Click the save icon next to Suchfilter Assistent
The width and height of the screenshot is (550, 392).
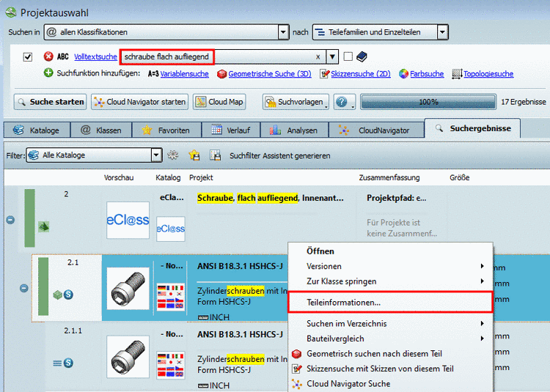(x=216, y=155)
